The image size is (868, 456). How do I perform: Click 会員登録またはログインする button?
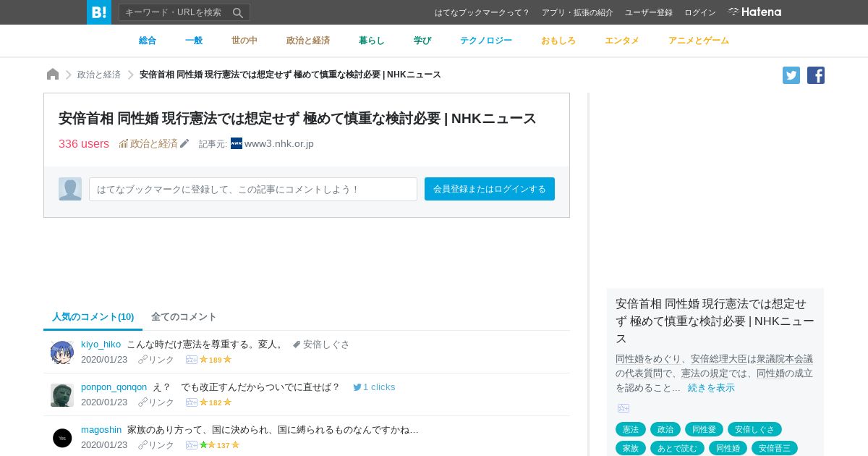click(x=490, y=189)
